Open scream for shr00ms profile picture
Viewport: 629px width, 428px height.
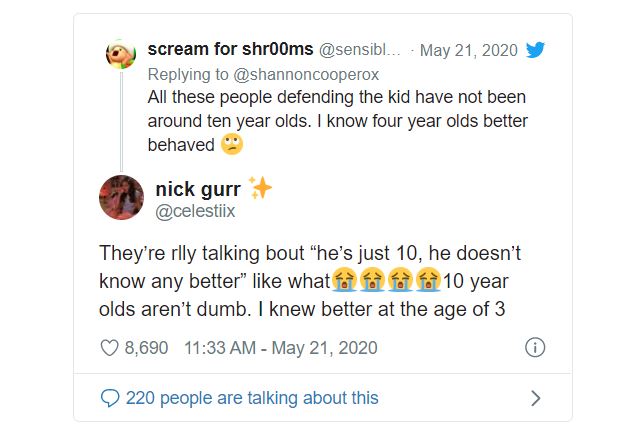[x=121, y=53]
